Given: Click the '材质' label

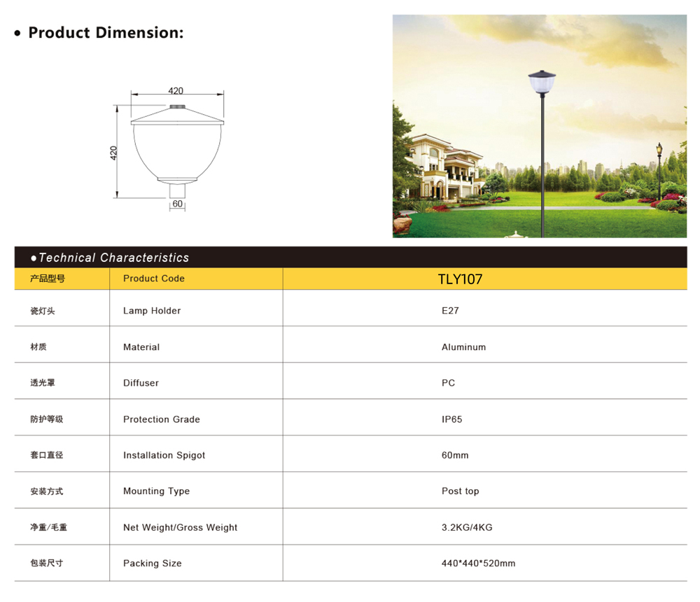Looking at the screenshot, I should [x=38, y=346].
